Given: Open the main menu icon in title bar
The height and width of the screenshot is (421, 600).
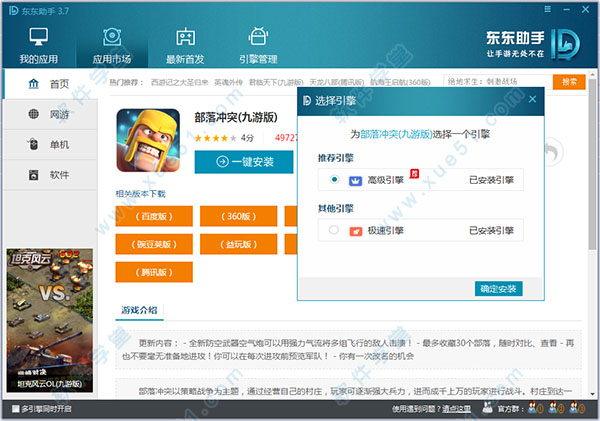Looking at the screenshot, I should (x=548, y=9).
